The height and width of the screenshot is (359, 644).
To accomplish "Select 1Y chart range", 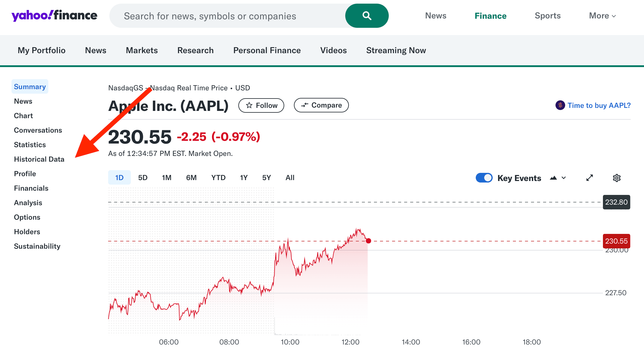I will tap(244, 177).
